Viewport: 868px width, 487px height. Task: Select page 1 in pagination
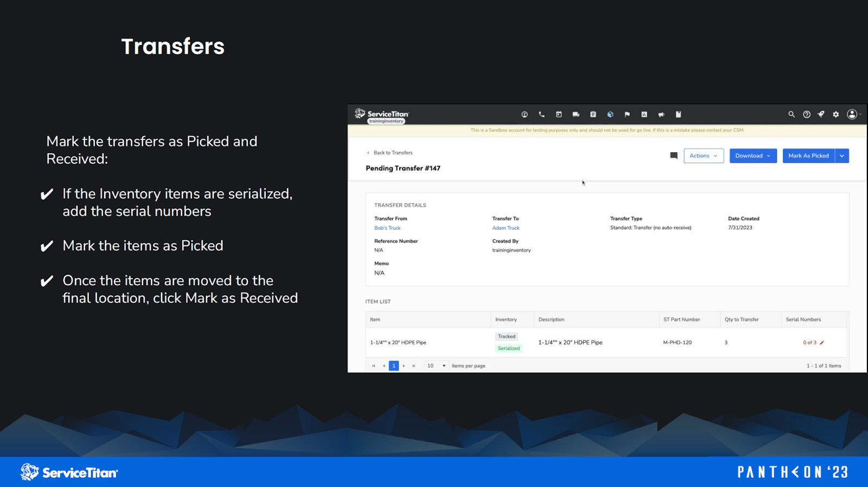[394, 366]
